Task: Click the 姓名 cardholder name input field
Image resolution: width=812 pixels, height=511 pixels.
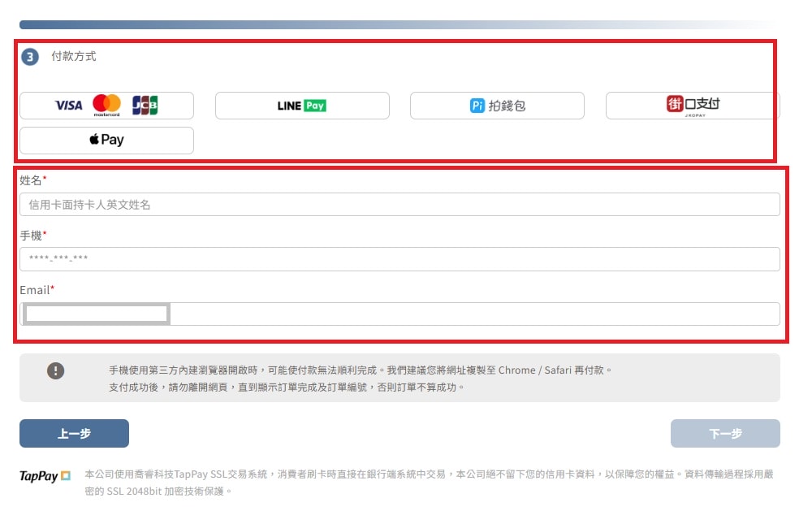Action: pyautogui.click(x=400, y=205)
